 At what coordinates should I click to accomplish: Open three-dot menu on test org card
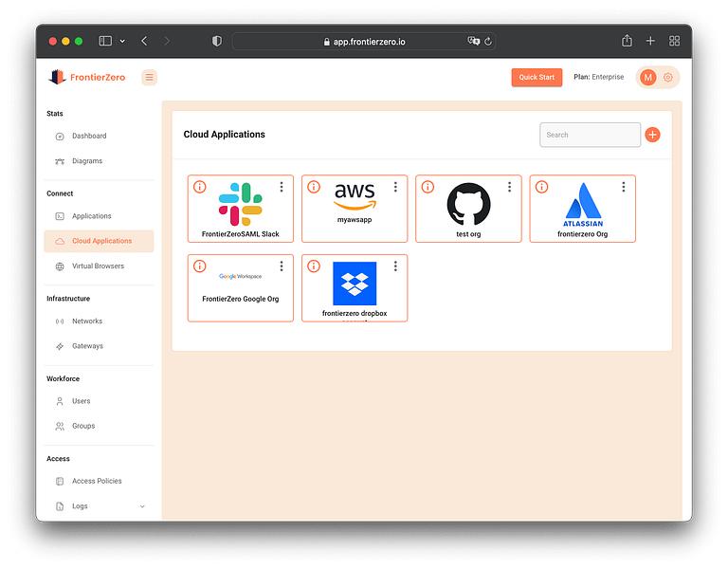(x=509, y=187)
